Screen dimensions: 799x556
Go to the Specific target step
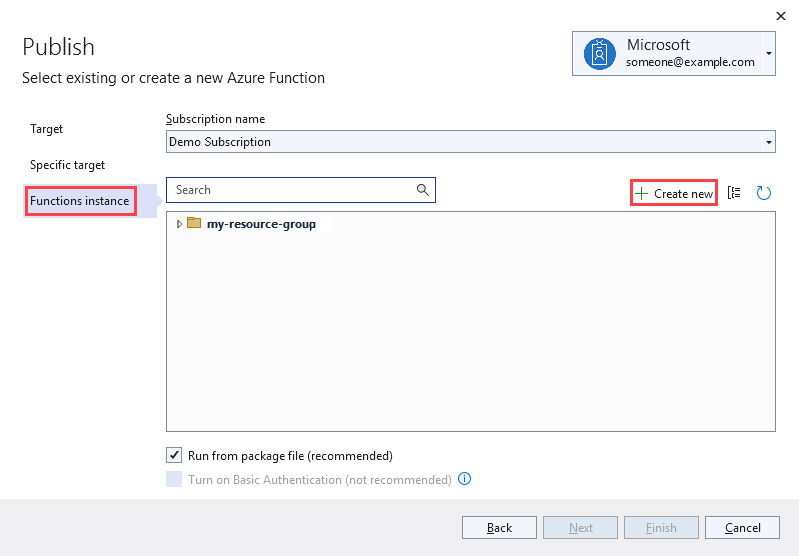click(x=67, y=165)
